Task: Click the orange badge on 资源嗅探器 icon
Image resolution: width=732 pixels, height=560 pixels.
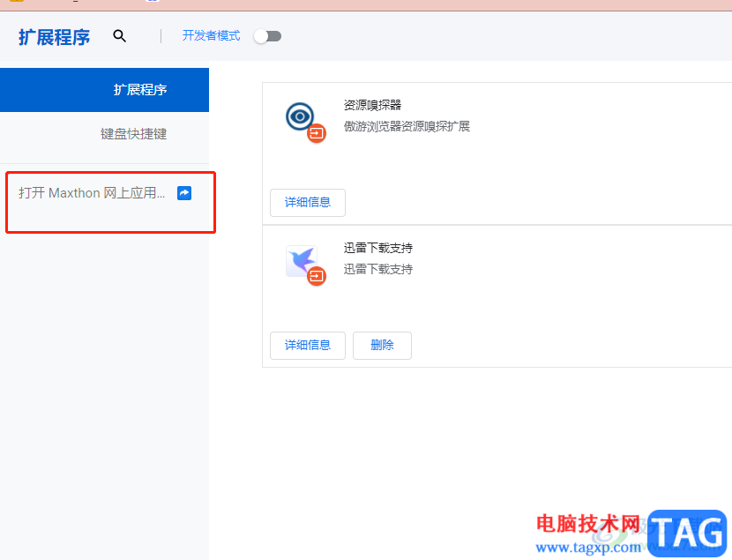Action: (x=317, y=133)
